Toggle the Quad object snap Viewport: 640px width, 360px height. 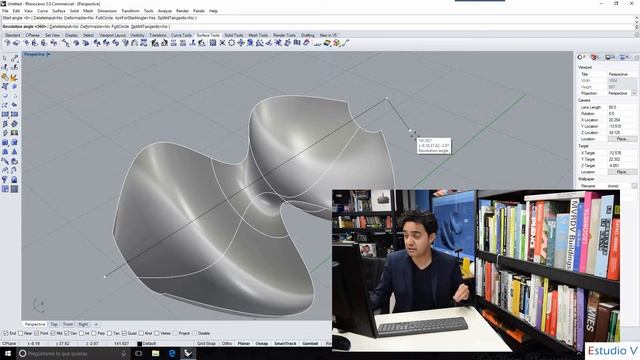pyautogui.click(x=124, y=333)
